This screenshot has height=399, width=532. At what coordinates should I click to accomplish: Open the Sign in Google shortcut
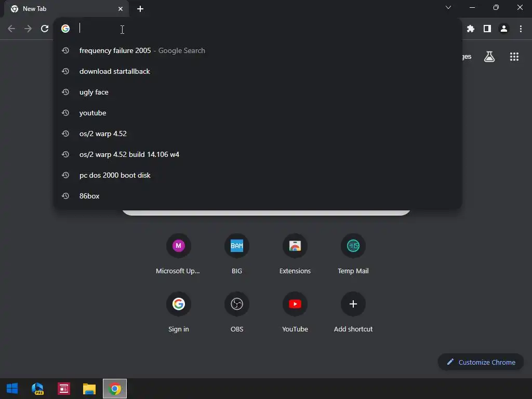click(179, 312)
